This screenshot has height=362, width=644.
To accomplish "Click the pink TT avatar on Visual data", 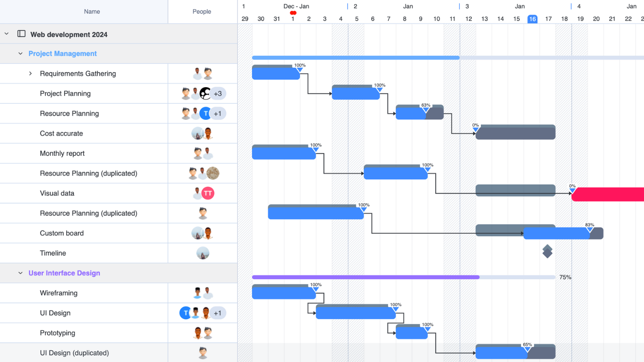I will (208, 193).
